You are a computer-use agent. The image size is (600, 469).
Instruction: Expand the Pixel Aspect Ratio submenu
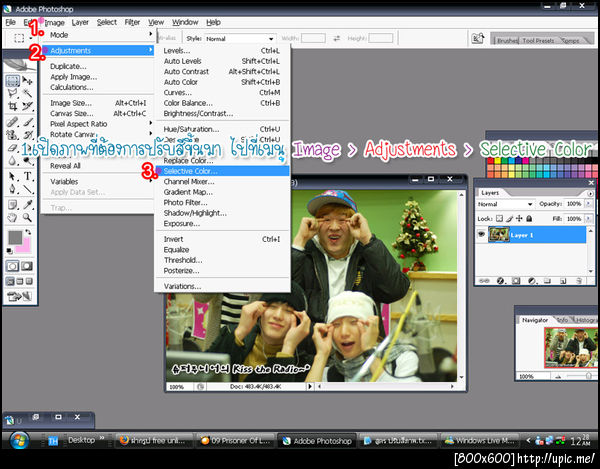[x=100, y=124]
